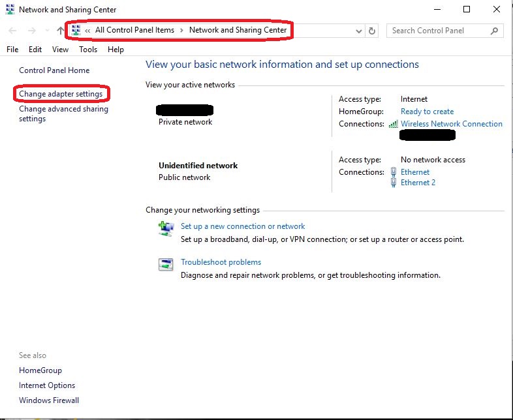Click the Ethernet 2 plug icon
This screenshot has height=420, width=513.
(394, 183)
